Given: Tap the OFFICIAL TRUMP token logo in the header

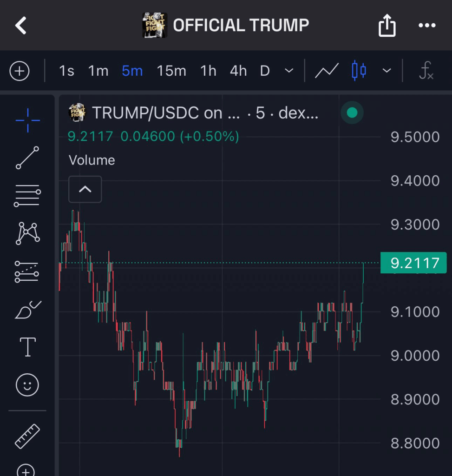Looking at the screenshot, I should (155, 25).
